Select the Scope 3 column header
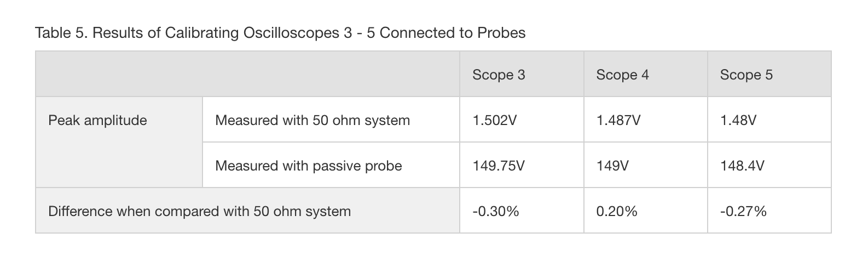The image size is (868, 261). (499, 75)
